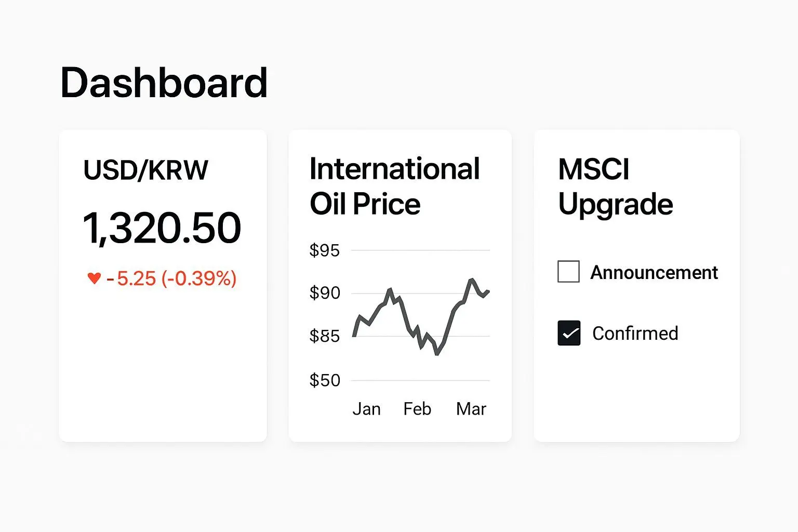Select the Feb label on chart axis

pos(417,409)
